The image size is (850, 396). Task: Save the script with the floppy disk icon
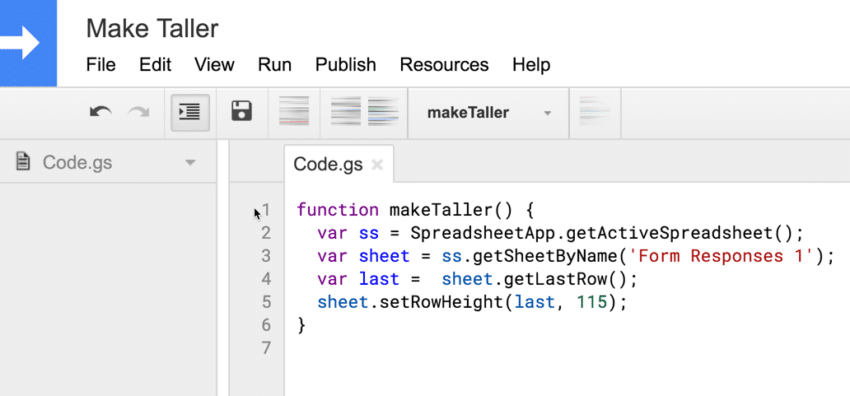(x=242, y=111)
